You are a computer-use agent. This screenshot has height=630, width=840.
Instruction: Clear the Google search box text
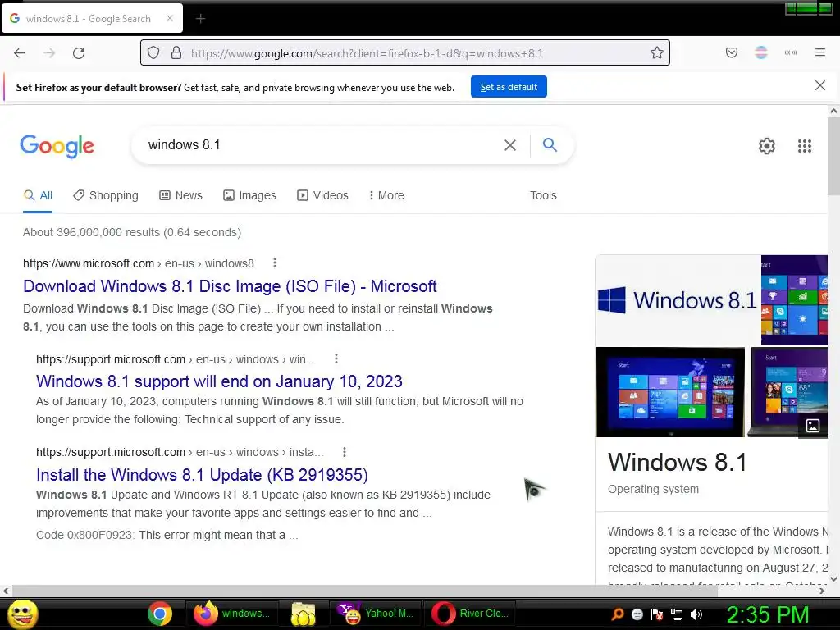pos(510,145)
